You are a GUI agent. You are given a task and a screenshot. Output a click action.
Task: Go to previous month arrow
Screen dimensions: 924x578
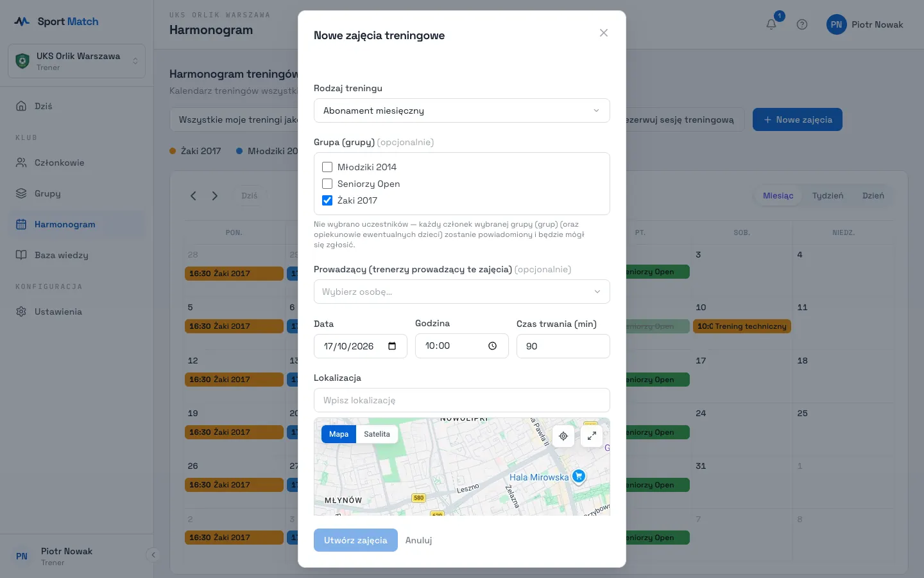click(x=193, y=196)
